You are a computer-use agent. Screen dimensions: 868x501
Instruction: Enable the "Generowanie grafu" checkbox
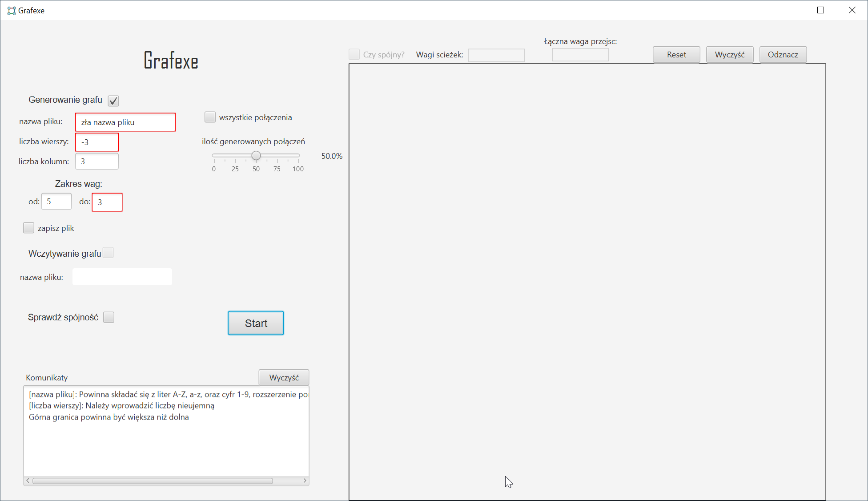pyautogui.click(x=113, y=100)
